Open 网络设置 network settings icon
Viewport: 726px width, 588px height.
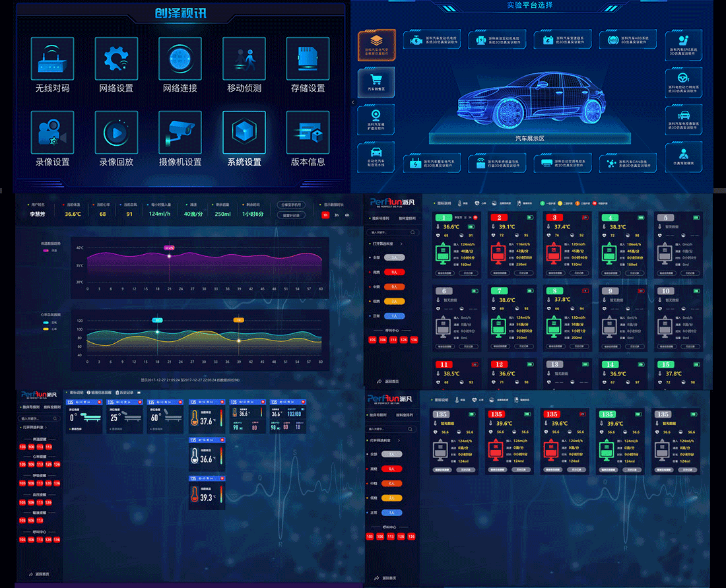pos(116,59)
